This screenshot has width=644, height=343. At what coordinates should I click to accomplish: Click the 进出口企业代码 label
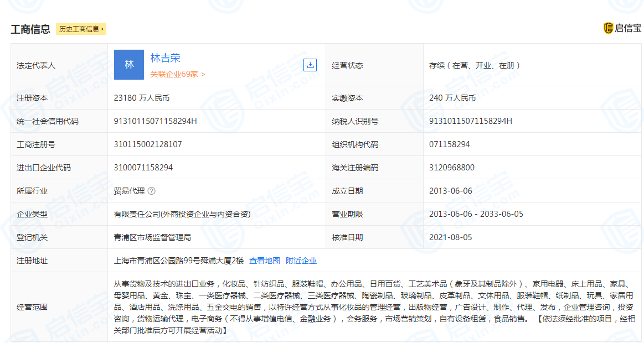pyautogui.click(x=44, y=168)
